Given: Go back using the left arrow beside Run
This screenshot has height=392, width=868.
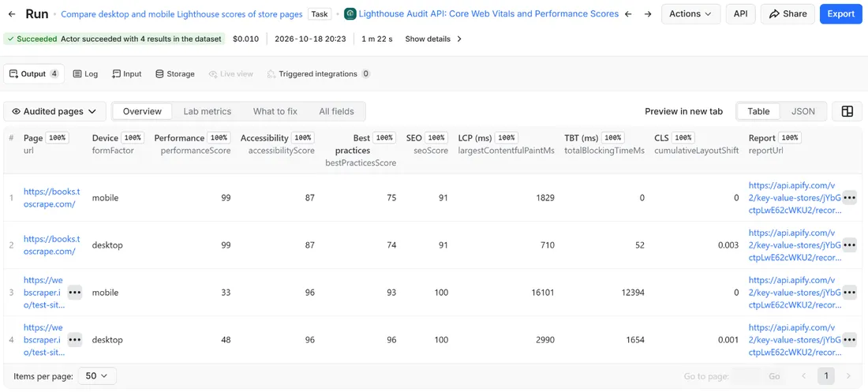Looking at the screenshot, I should pos(12,14).
